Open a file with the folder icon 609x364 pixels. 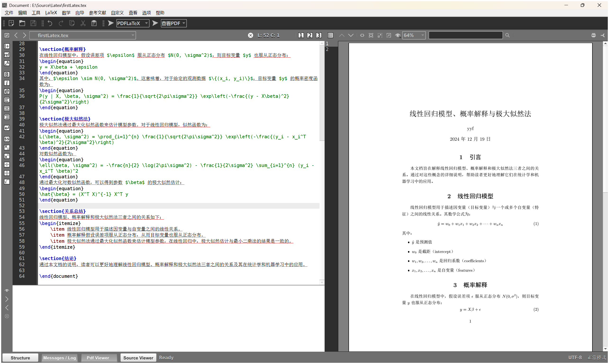click(x=22, y=23)
